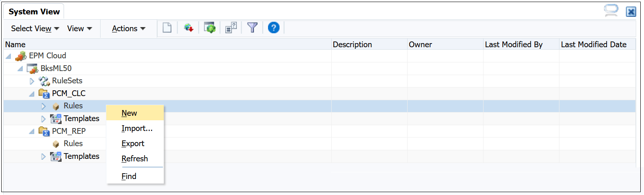The image size is (644, 195).
Task: Select Rules label under PCM_REP
Action: pyautogui.click(x=73, y=143)
